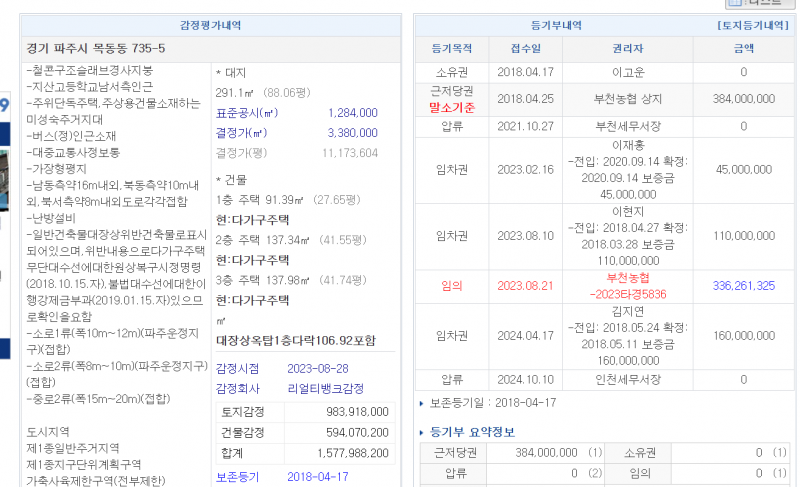Click the red 부천농협 -2023타경5836 case entry
Viewport: 800px width, 487px height.
click(627, 285)
